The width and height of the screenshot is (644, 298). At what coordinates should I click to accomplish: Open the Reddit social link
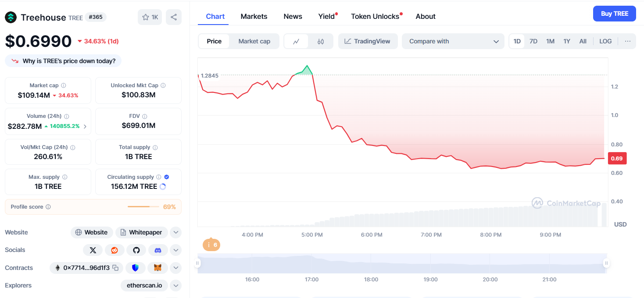click(x=114, y=250)
